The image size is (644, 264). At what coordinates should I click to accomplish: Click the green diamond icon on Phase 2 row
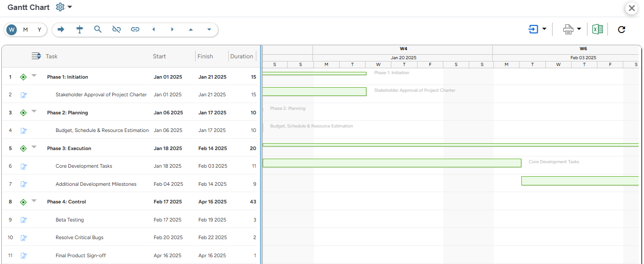click(x=24, y=113)
